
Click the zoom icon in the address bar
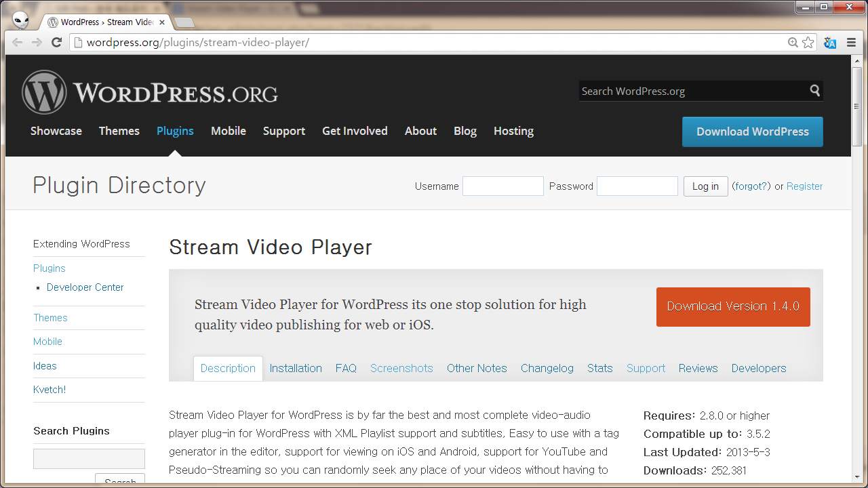tap(793, 42)
